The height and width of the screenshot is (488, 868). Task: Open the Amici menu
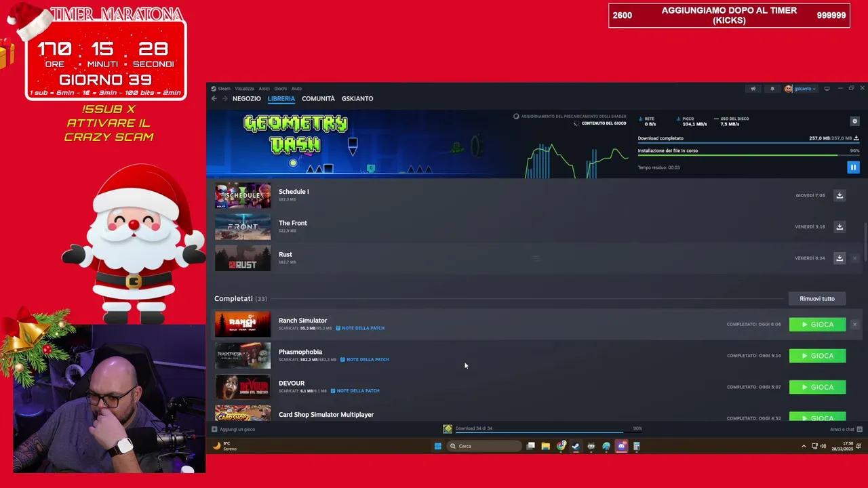pyautogui.click(x=264, y=89)
